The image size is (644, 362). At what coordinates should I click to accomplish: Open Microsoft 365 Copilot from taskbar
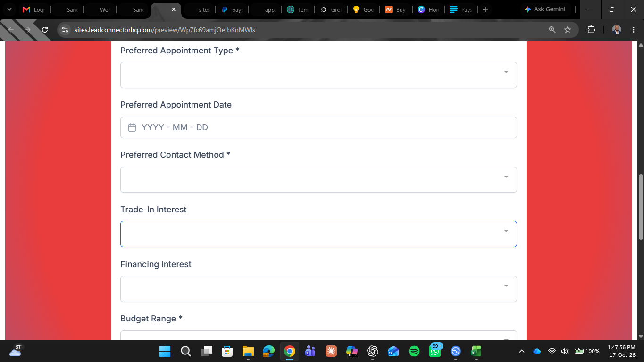[x=351, y=351]
